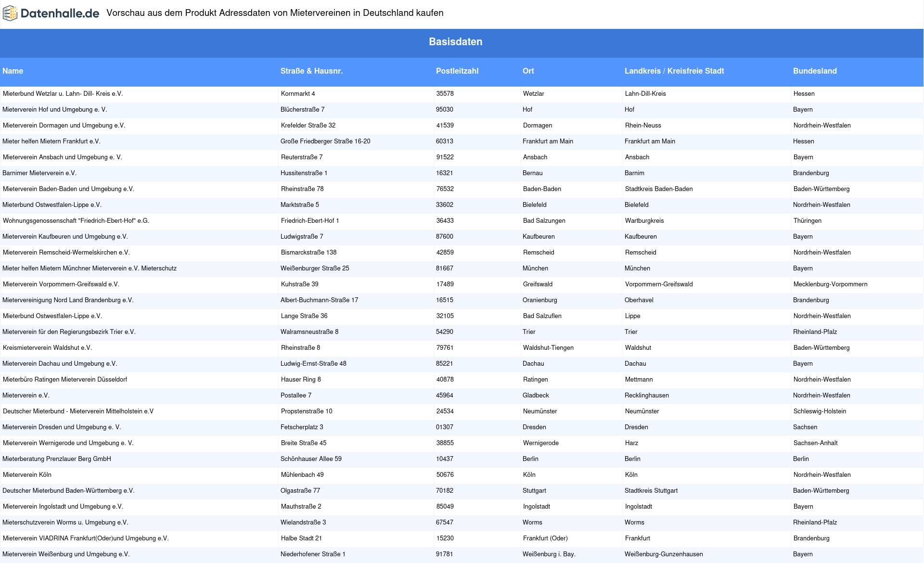The height and width of the screenshot is (563, 924).
Task: Click the district Stadtkreis Baden-Baden
Action: click(658, 189)
